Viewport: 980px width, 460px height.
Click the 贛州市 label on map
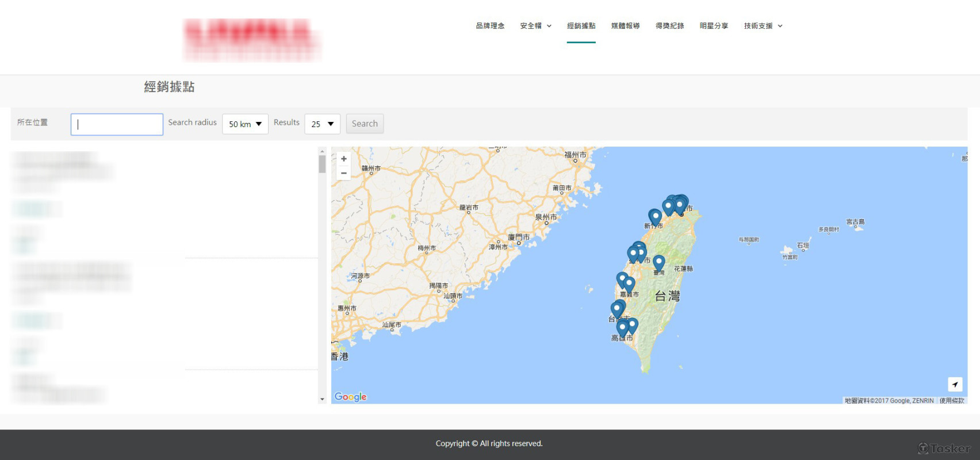click(371, 168)
